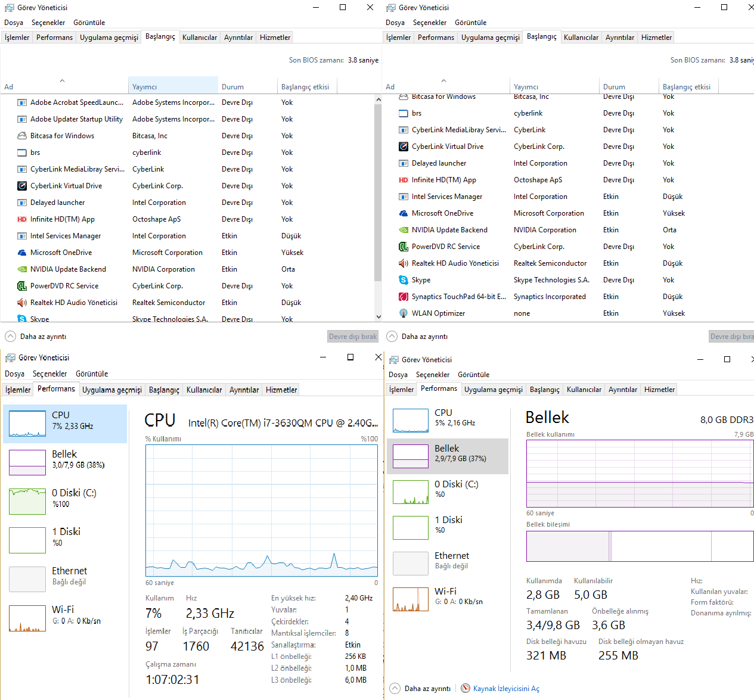This screenshot has width=754, height=700.
Task: Click the Synaptics TouchPad icon
Action: point(404,297)
